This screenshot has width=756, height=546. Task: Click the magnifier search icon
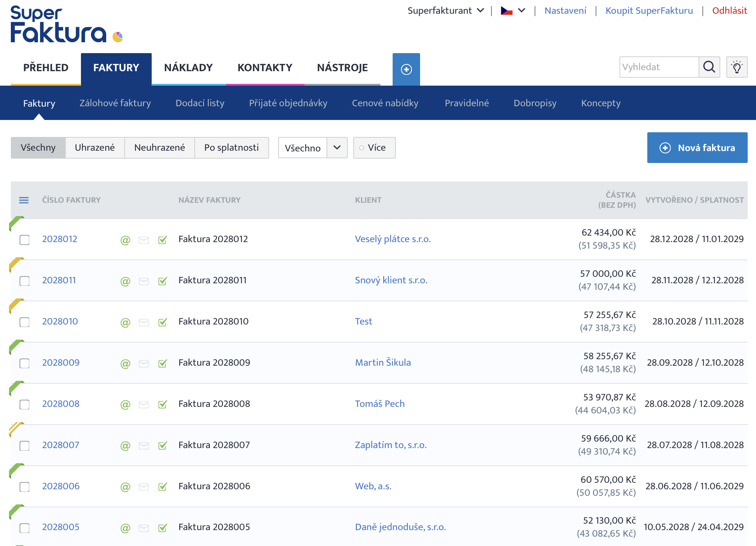tap(709, 67)
